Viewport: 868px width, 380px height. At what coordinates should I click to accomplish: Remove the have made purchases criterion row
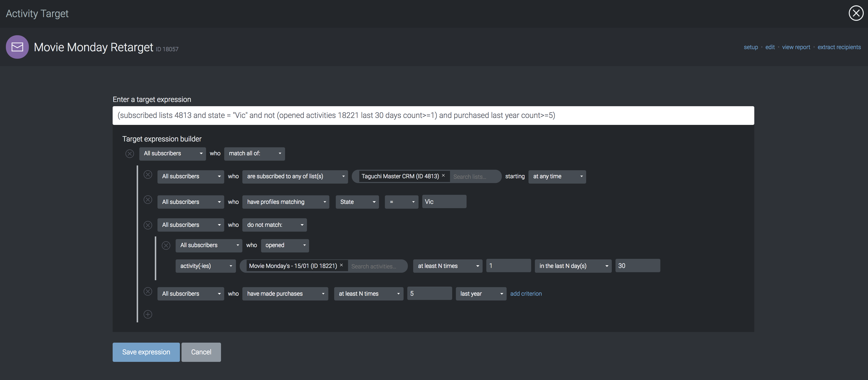tap(148, 292)
